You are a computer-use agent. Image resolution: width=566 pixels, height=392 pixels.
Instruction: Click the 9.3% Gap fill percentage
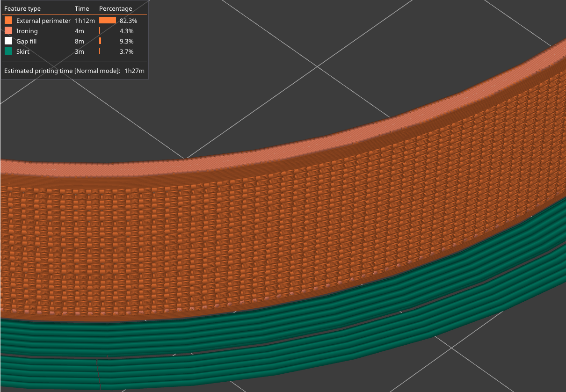click(127, 41)
